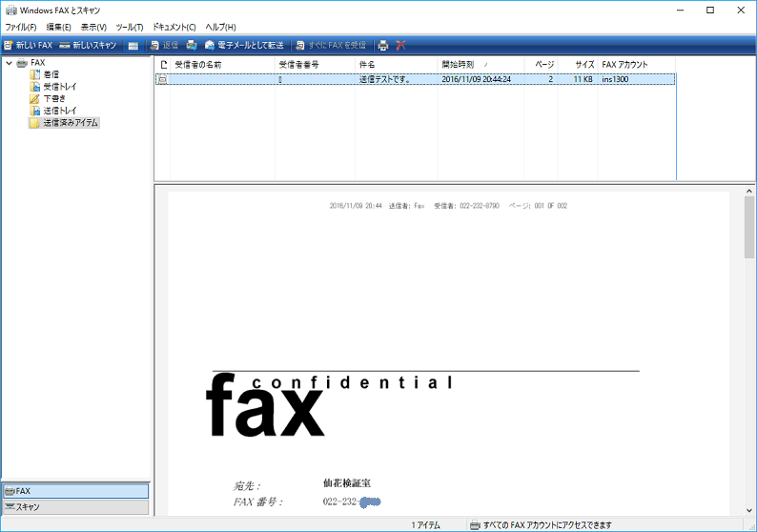Toggle the preview pane toolbar icon
The image size is (757, 532).
[x=133, y=46]
